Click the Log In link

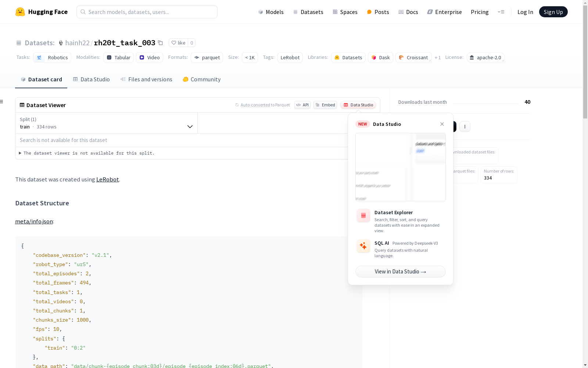tap(525, 12)
